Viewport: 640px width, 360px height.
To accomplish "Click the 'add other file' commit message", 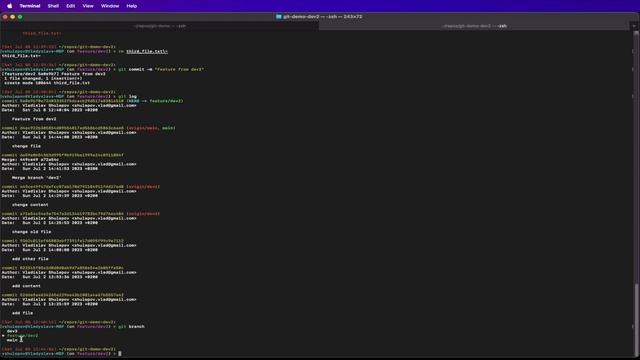I will (x=30, y=259).
